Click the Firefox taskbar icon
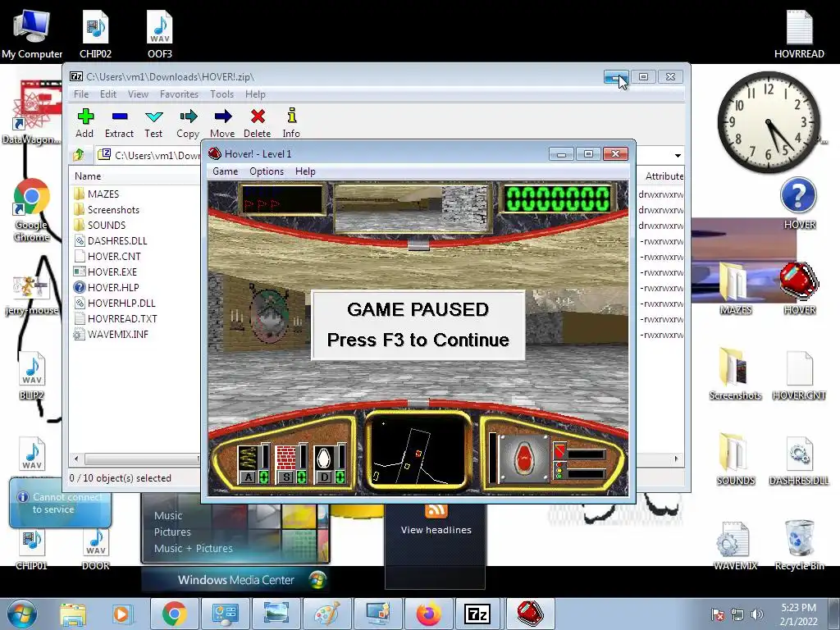The width and height of the screenshot is (840, 630). coord(428,614)
